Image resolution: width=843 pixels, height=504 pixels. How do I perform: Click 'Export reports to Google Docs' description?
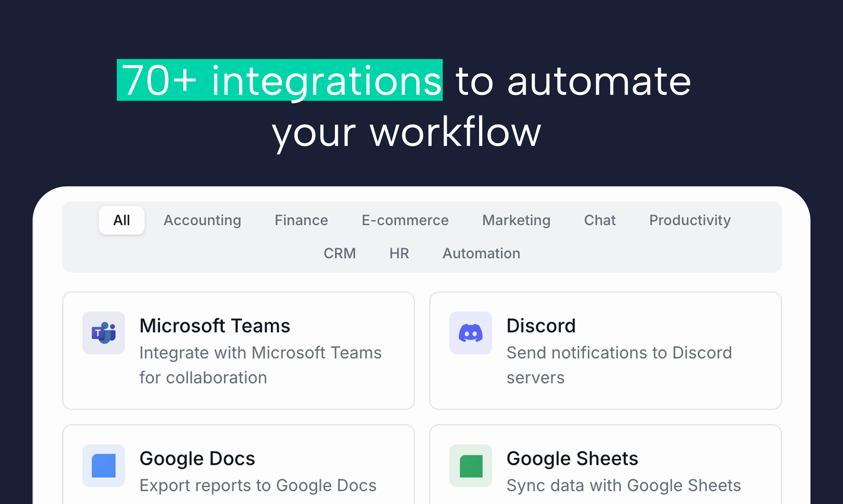click(258, 486)
